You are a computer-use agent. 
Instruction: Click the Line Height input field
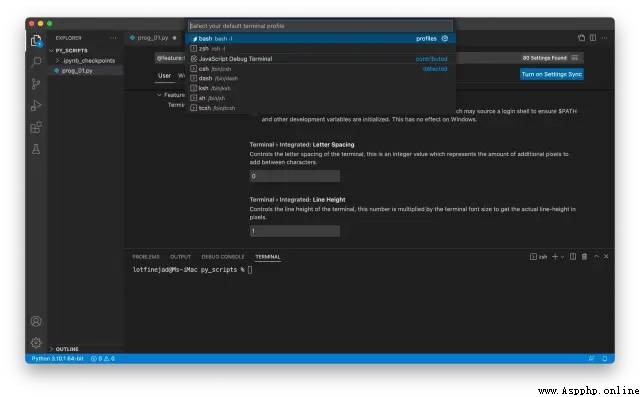coord(295,231)
